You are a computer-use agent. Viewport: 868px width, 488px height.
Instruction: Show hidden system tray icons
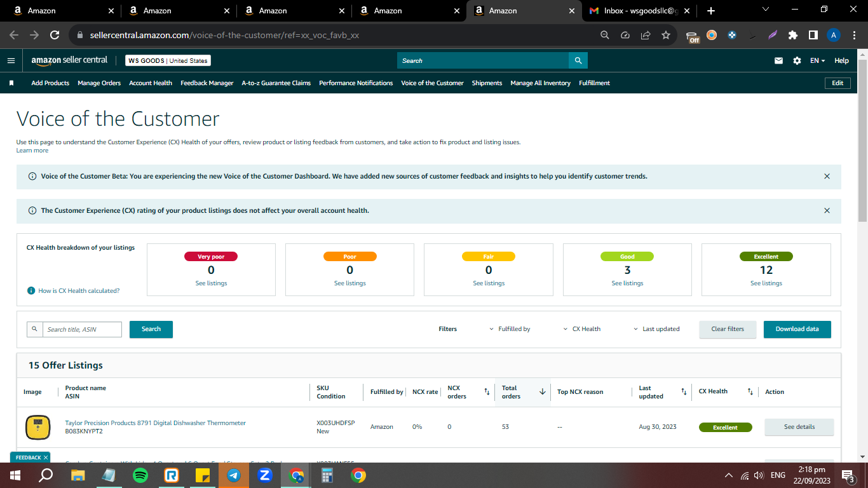point(729,475)
